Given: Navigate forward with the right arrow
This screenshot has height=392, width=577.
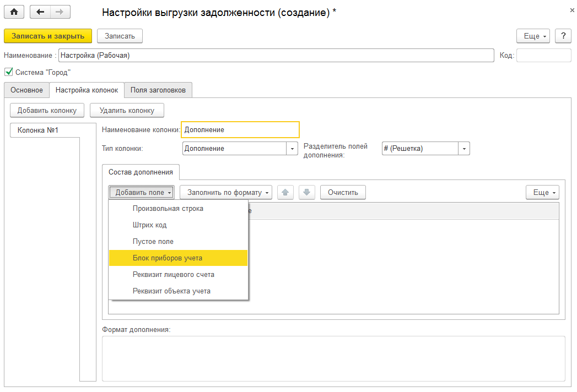Looking at the screenshot, I should click(60, 12).
